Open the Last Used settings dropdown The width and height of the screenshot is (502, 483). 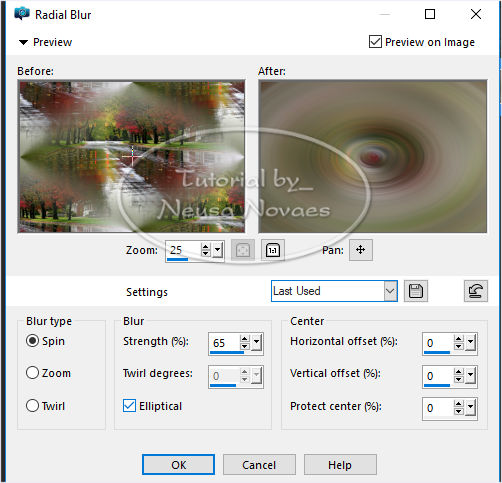[x=334, y=291]
